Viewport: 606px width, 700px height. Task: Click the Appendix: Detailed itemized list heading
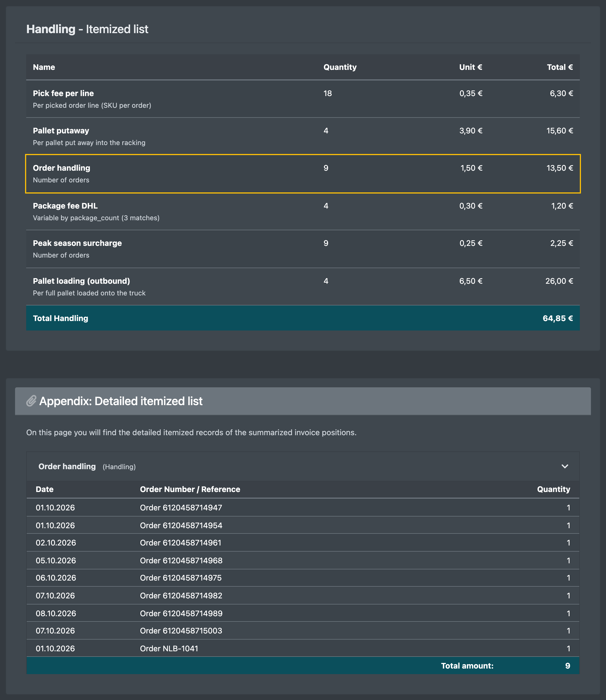(121, 401)
